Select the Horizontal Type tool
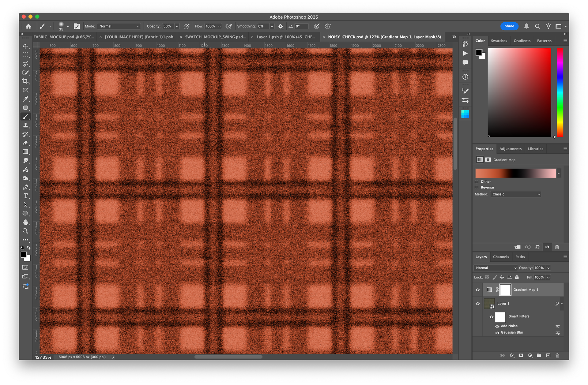 click(25, 196)
